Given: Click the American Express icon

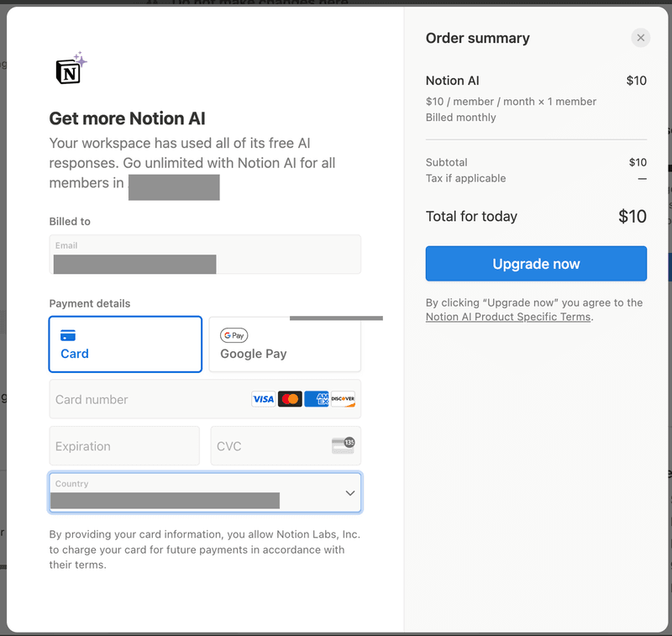Looking at the screenshot, I should [316, 398].
